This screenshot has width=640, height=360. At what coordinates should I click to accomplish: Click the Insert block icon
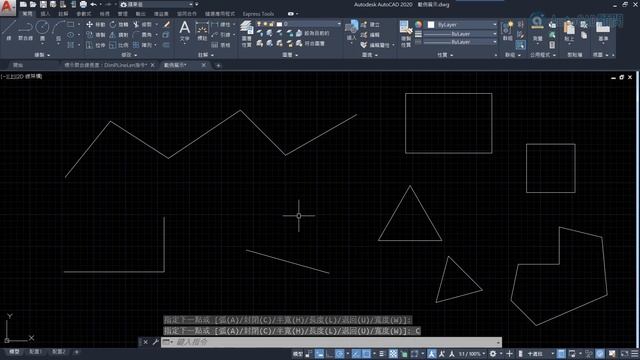tap(351, 31)
